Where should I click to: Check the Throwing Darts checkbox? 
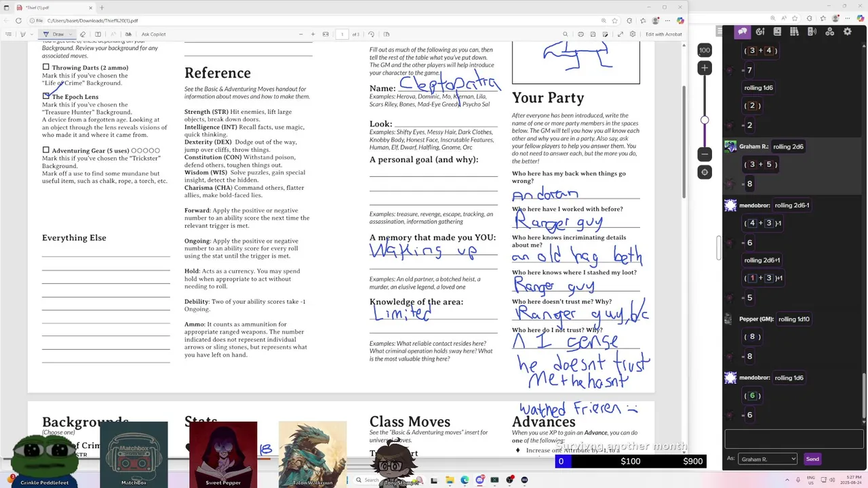click(45, 67)
